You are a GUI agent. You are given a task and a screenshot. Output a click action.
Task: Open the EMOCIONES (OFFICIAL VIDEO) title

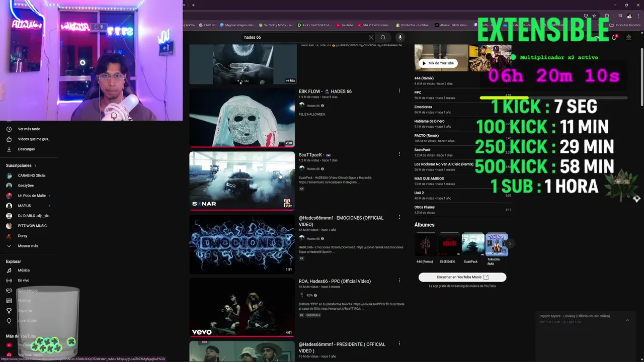coord(341,221)
